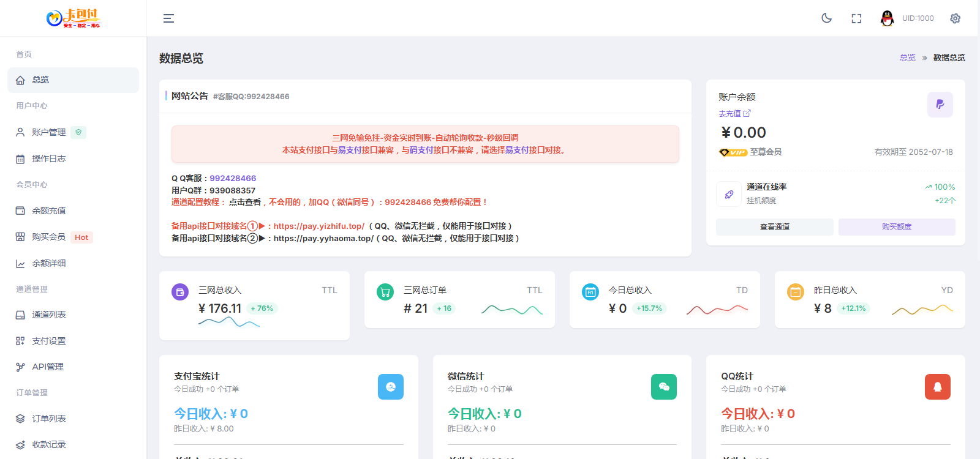Open the pay.yizhifu.top backup domain link
980x459 pixels.
coord(319,226)
